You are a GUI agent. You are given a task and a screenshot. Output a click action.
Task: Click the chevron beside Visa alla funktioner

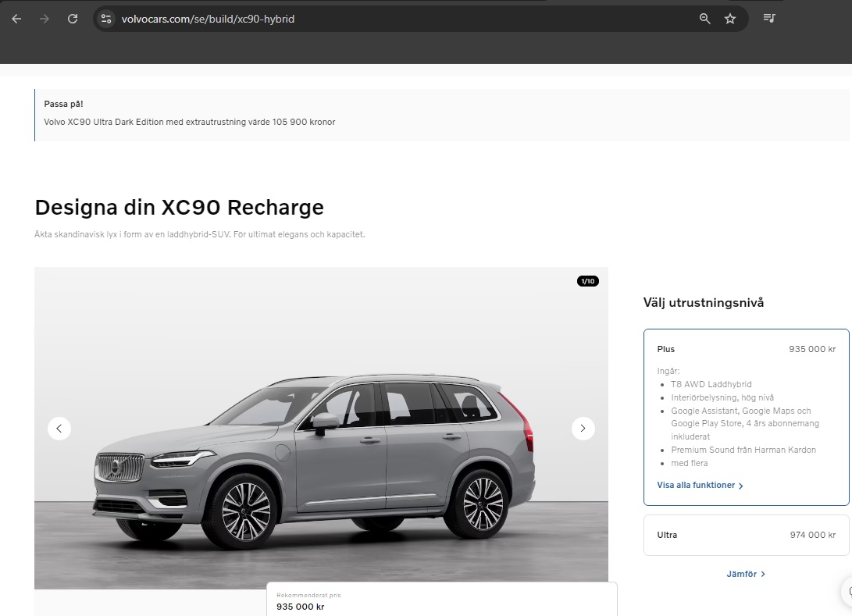coord(740,486)
